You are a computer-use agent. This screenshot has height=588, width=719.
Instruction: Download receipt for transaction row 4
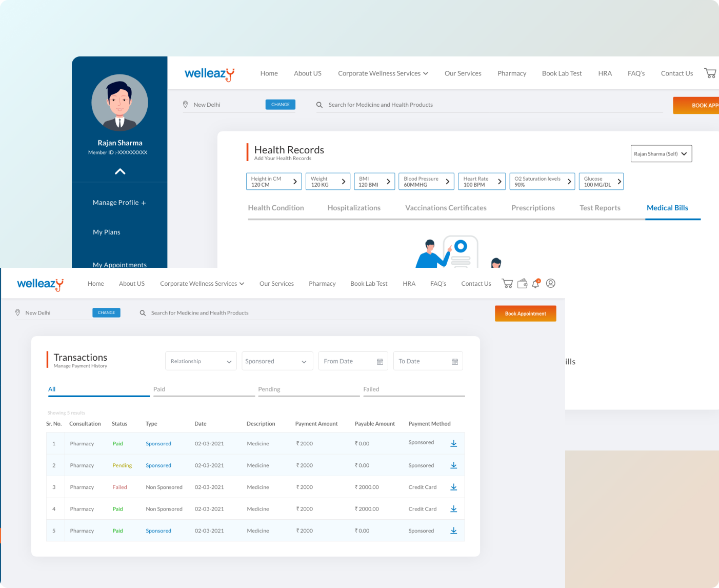coord(454,509)
